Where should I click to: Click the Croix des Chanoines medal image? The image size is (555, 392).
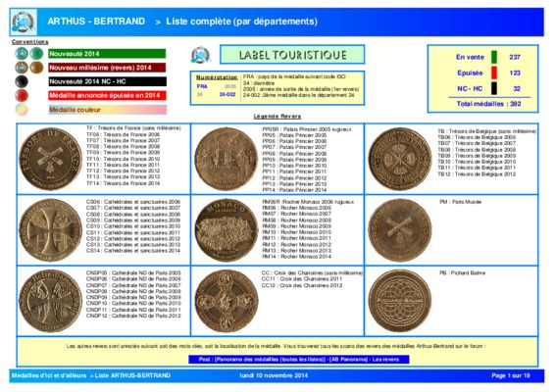click(x=227, y=301)
